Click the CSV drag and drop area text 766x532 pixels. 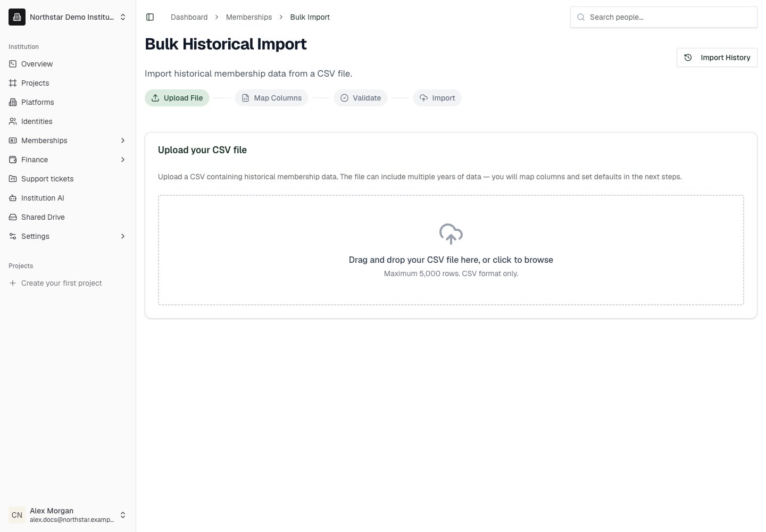point(451,260)
